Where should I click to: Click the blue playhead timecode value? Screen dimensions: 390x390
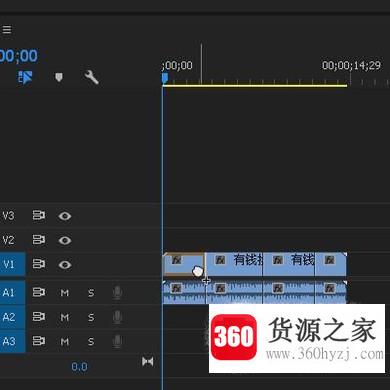pos(19,56)
